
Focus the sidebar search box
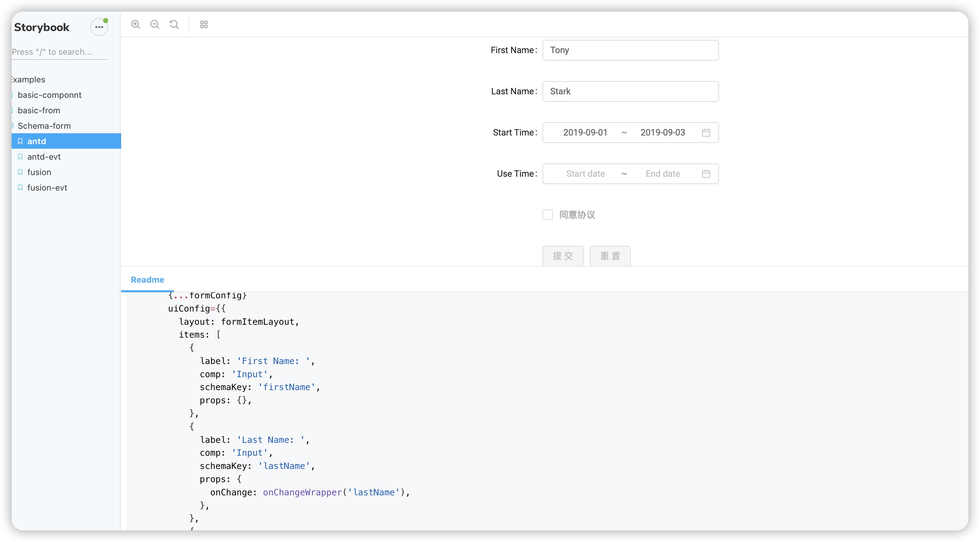(x=59, y=52)
